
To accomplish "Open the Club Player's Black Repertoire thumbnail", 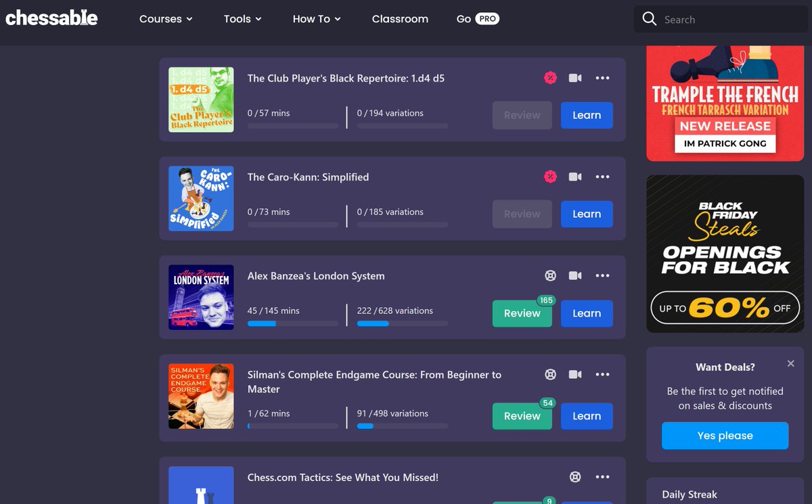I will (201, 99).
